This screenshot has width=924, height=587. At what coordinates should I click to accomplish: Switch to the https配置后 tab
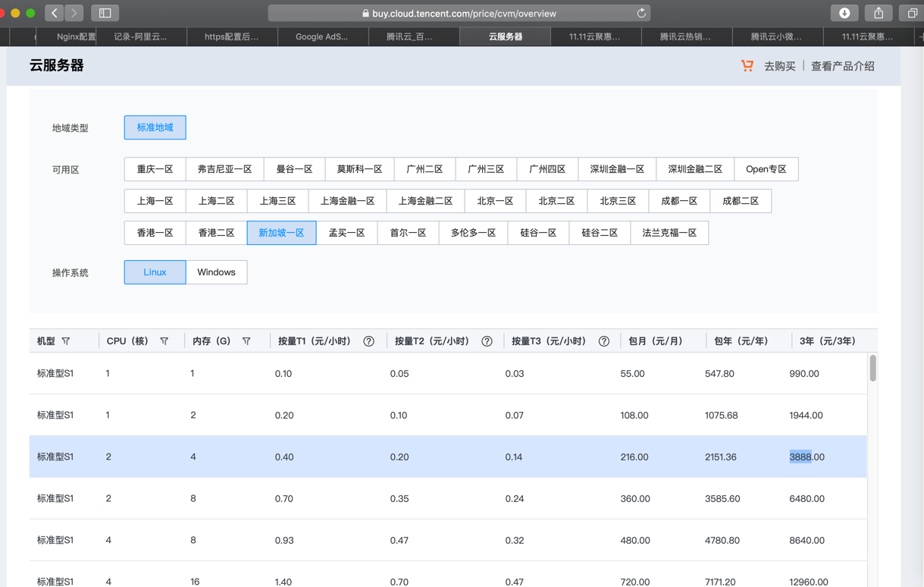232,36
